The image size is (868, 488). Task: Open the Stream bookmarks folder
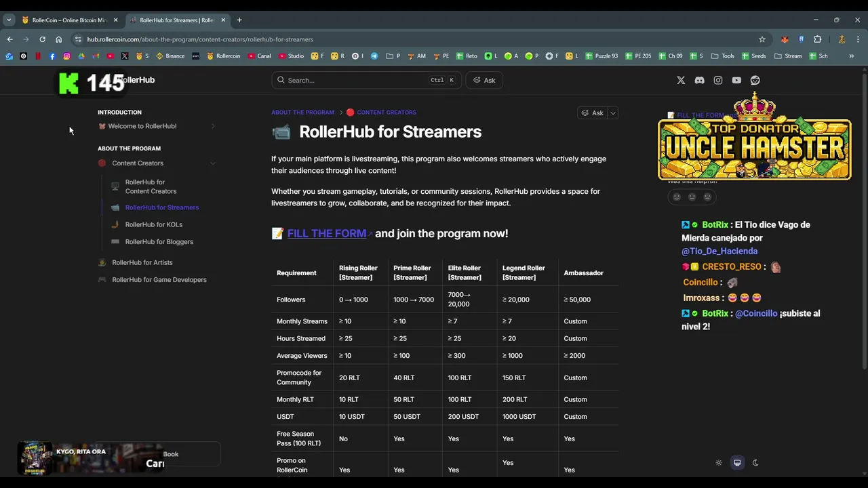pyautogui.click(x=788, y=56)
